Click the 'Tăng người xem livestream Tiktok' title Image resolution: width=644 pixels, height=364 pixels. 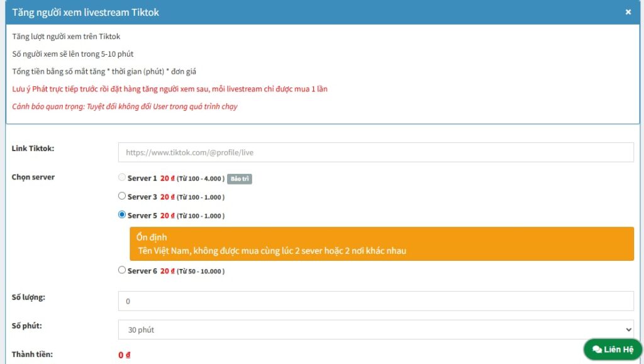86,13
